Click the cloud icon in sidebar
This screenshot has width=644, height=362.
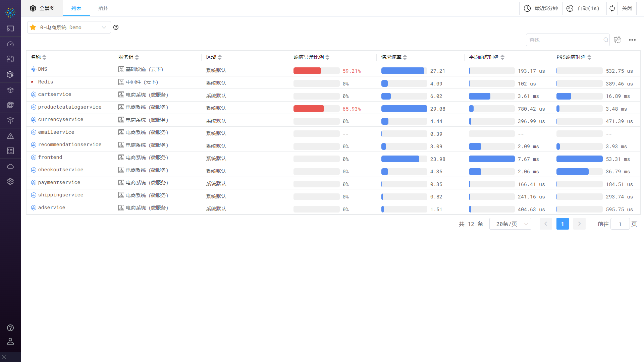tap(10, 166)
